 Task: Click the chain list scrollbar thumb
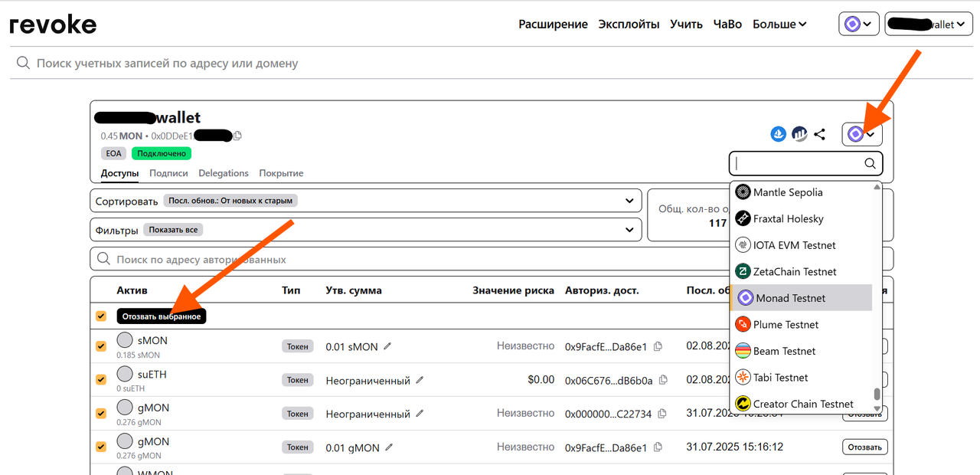point(877,395)
